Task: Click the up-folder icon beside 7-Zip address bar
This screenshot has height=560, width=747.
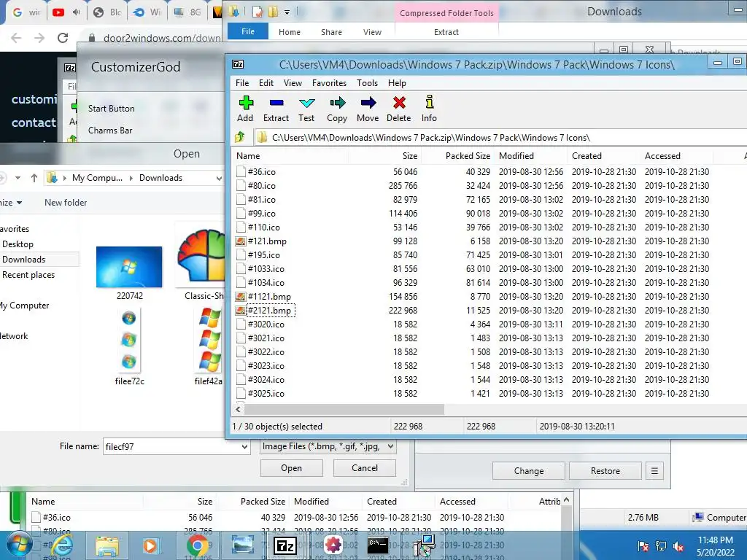Action: [x=239, y=138]
